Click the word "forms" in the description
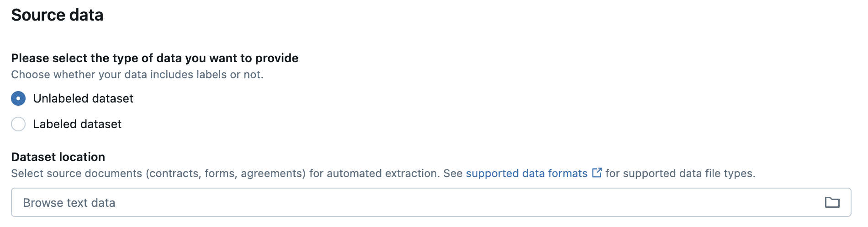Screen dimensions: 868x227 coord(220,173)
